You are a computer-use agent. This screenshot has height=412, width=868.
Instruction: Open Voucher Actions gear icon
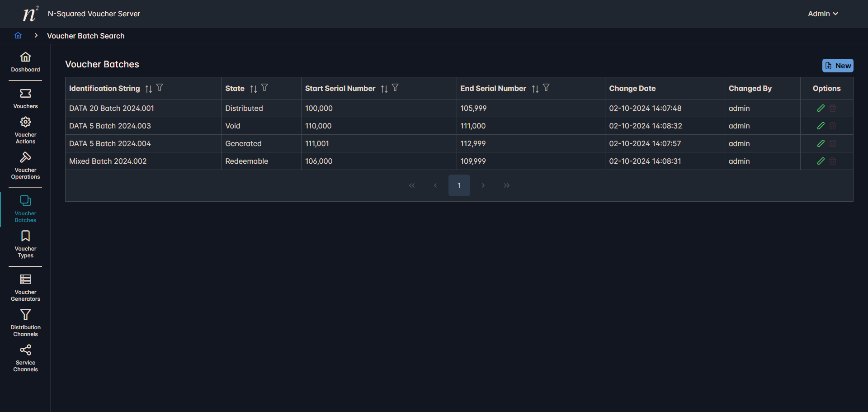coord(25,122)
